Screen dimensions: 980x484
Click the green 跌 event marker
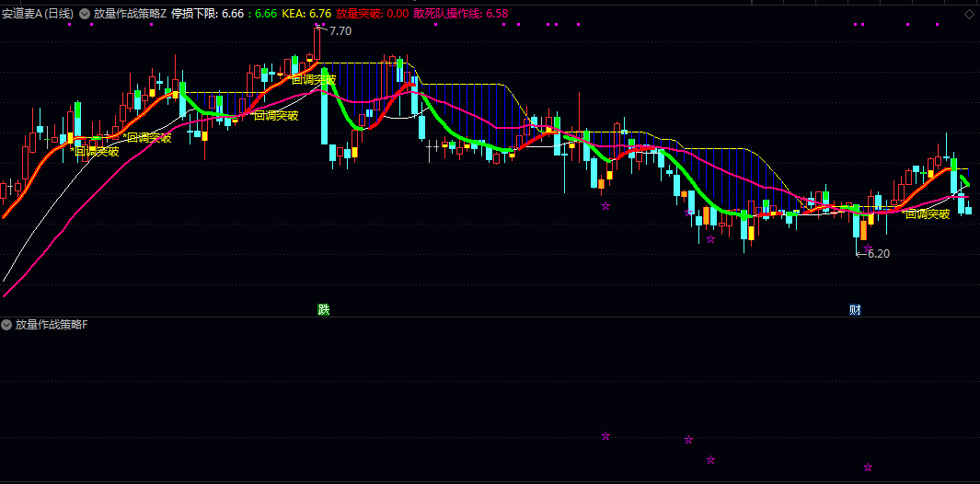coord(323,309)
